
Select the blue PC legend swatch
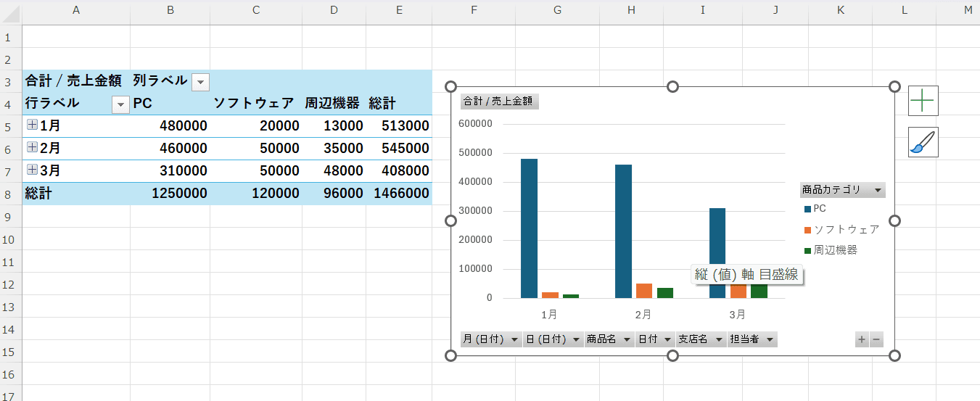click(x=807, y=209)
